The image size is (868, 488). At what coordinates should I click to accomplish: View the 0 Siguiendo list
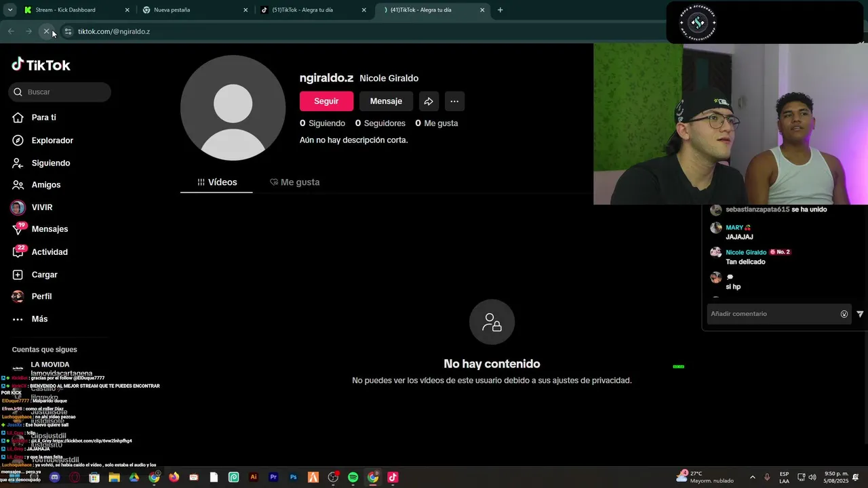tap(322, 123)
